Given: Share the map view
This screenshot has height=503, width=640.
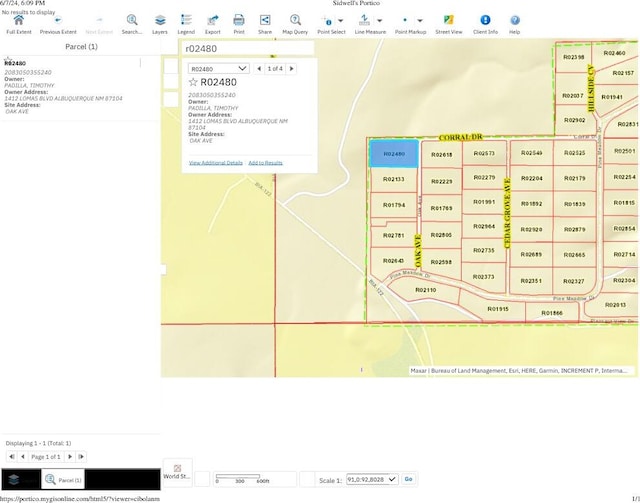Looking at the screenshot, I should [x=265, y=24].
